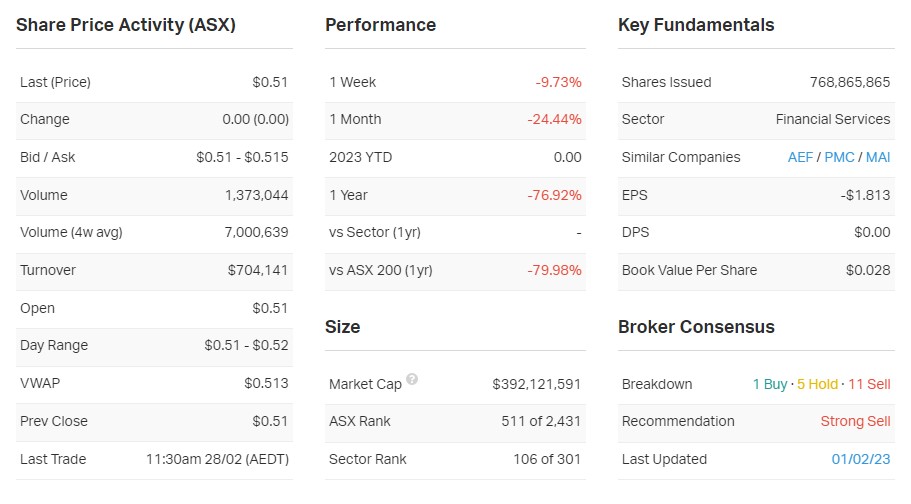The image size is (911, 504).
Task: Open the AEF similar company link
Action: tap(800, 157)
